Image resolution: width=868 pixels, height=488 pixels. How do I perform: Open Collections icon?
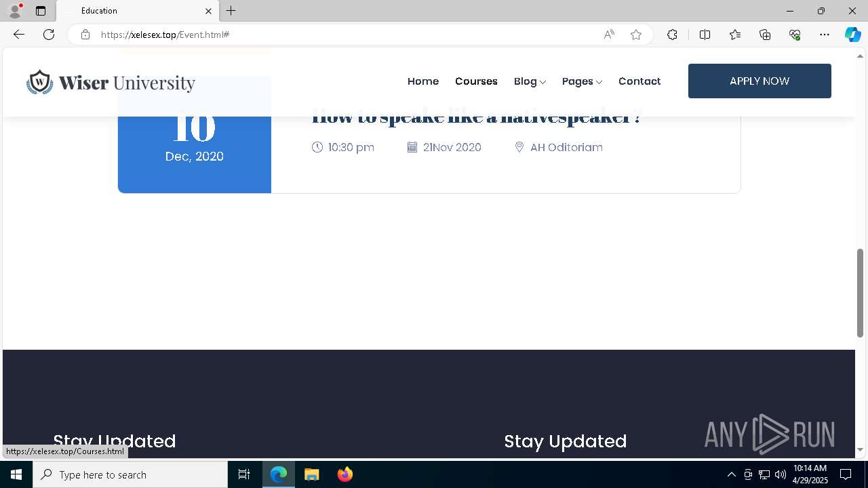point(765,35)
